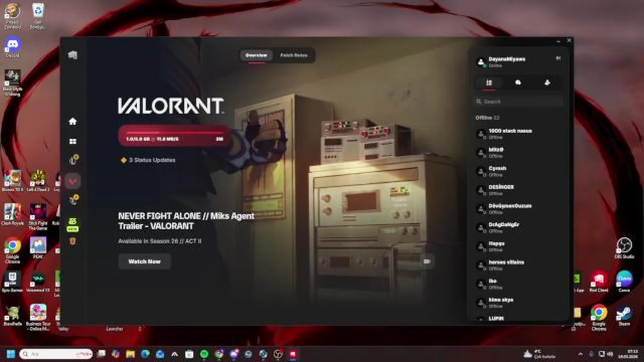Screen dimensions: 644x362
Task: Select the friends list tab icon
Action: tap(489, 82)
